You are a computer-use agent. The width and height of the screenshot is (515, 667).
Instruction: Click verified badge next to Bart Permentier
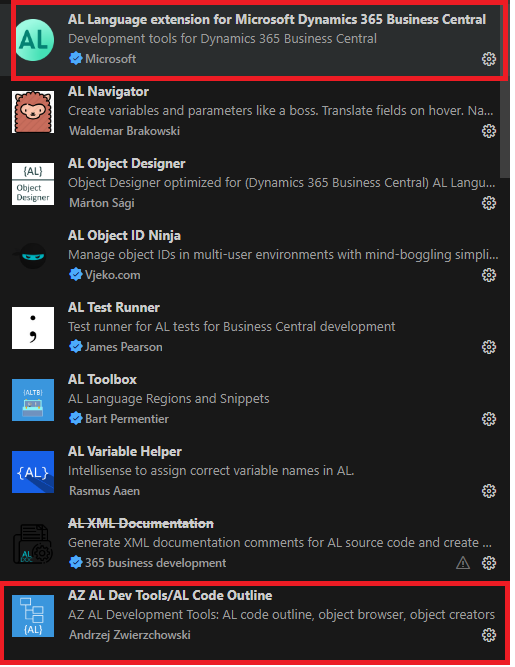pyautogui.click(x=76, y=419)
